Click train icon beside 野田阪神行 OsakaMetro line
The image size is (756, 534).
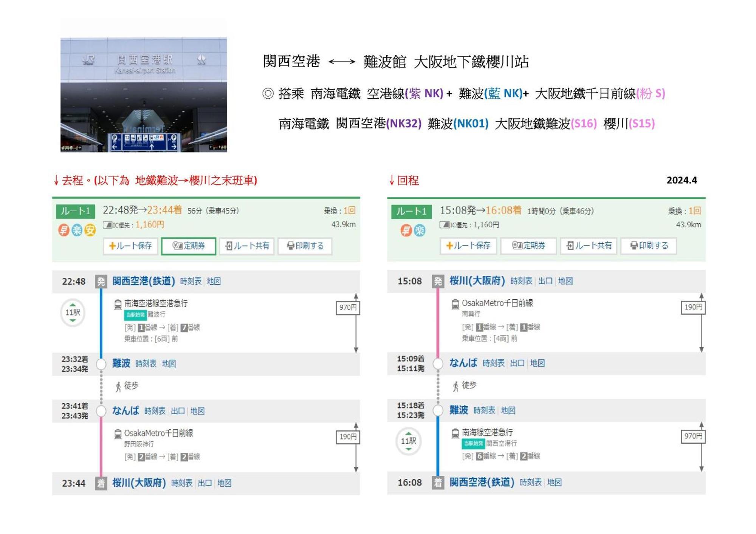tap(118, 434)
